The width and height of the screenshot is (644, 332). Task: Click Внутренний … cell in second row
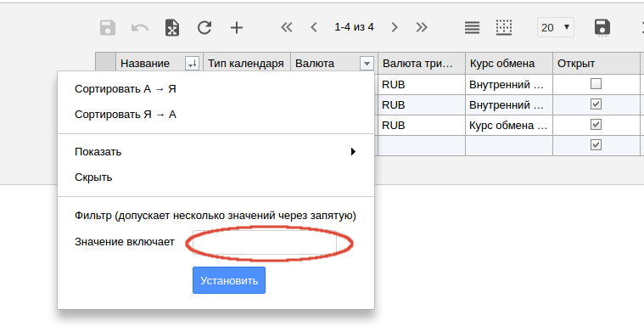[509, 104]
